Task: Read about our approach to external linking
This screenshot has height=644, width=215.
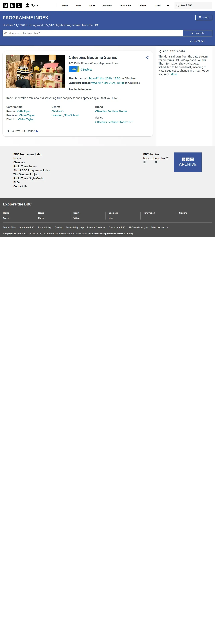Action: tap(111, 234)
